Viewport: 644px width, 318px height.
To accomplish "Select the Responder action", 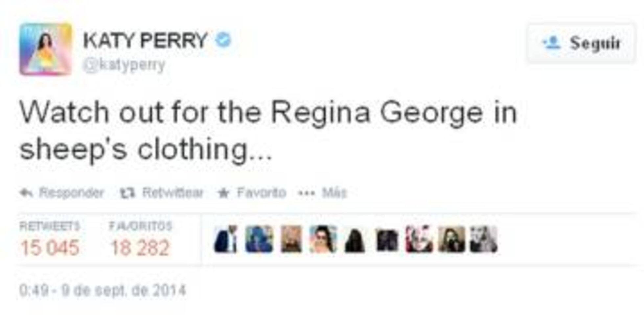I will tap(71, 193).
